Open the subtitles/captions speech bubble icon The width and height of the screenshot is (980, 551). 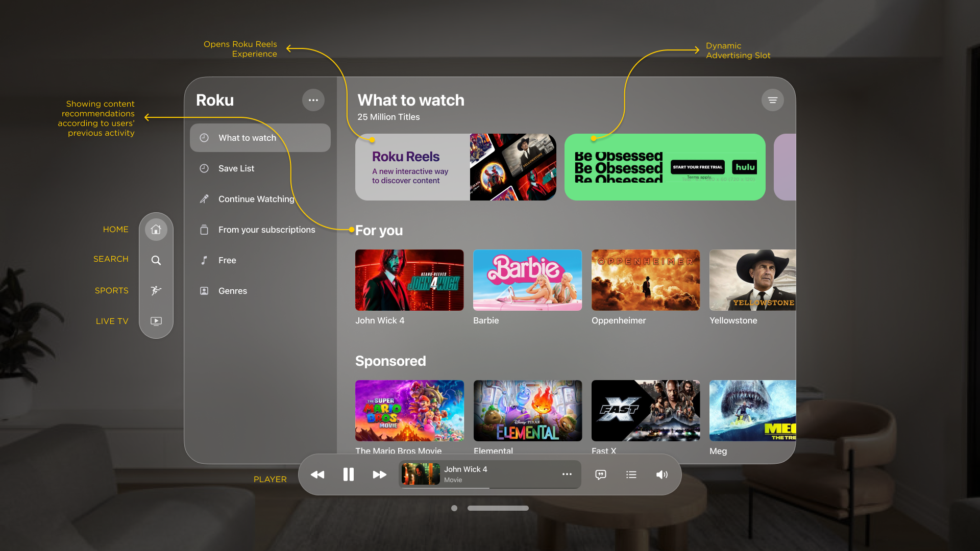(x=601, y=474)
